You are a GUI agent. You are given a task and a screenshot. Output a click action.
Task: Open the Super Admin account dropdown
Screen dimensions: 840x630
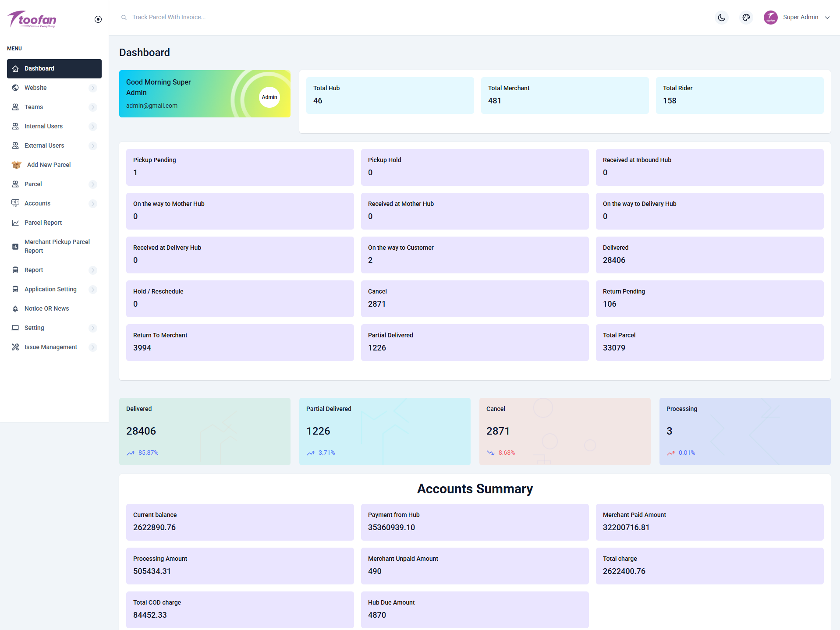pyautogui.click(x=827, y=18)
